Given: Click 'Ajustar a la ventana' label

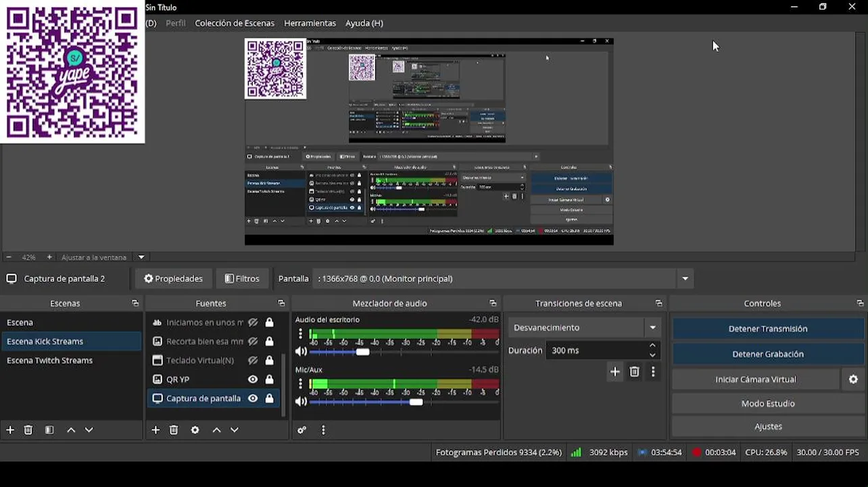Looking at the screenshot, I should point(94,258).
